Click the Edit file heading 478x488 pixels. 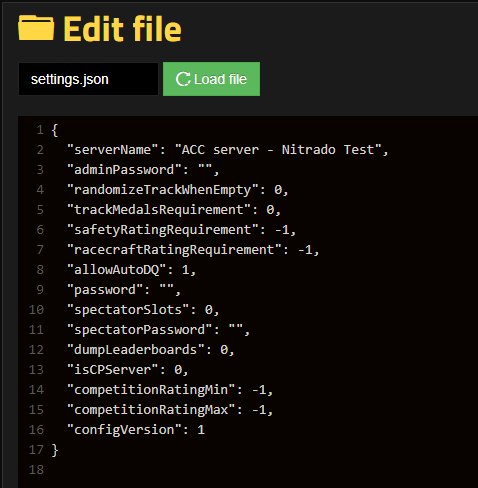[122, 29]
